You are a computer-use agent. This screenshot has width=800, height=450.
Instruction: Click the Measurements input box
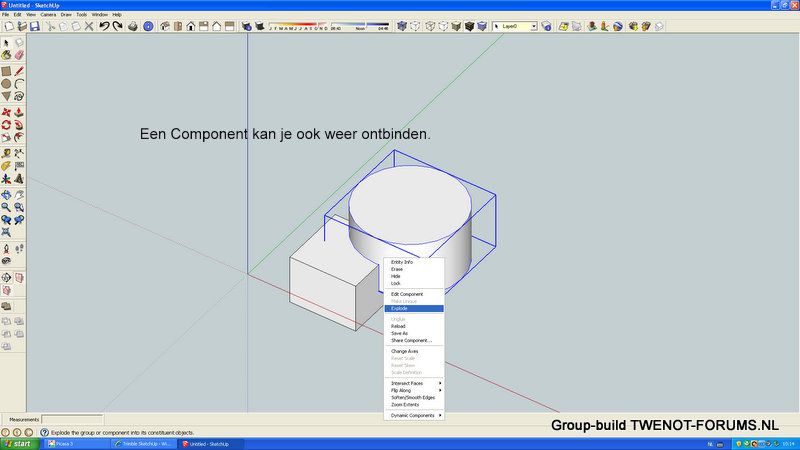[72, 419]
